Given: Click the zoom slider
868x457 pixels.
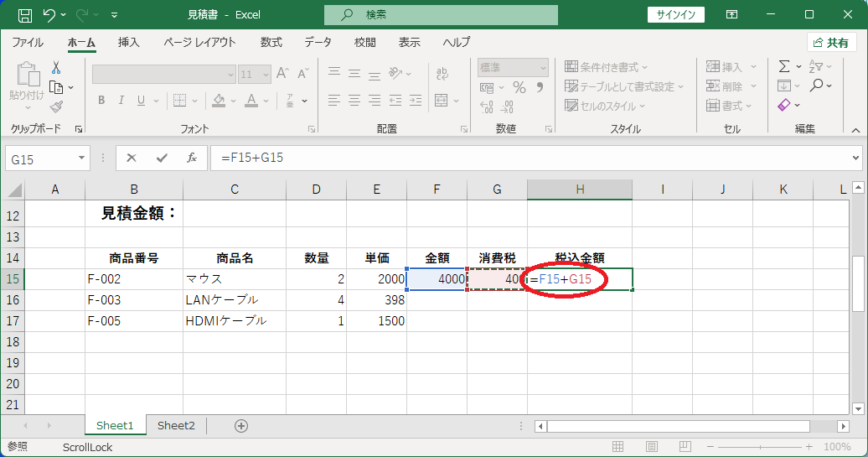Looking at the screenshot, I should pyautogui.click(x=759, y=446).
